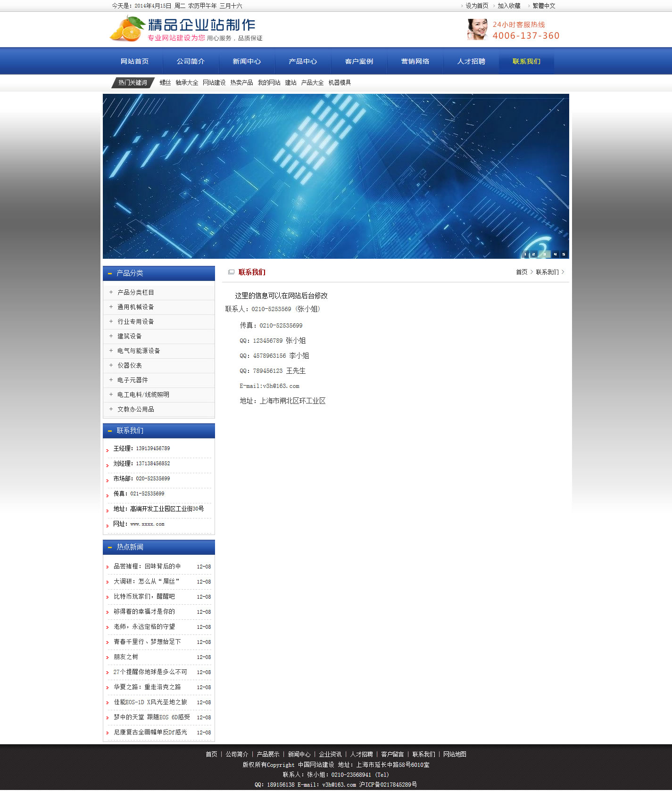Image resolution: width=672 pixels, height=798 pixels.
Task: Select 建筑设备 product category
Action: (130, 336)
